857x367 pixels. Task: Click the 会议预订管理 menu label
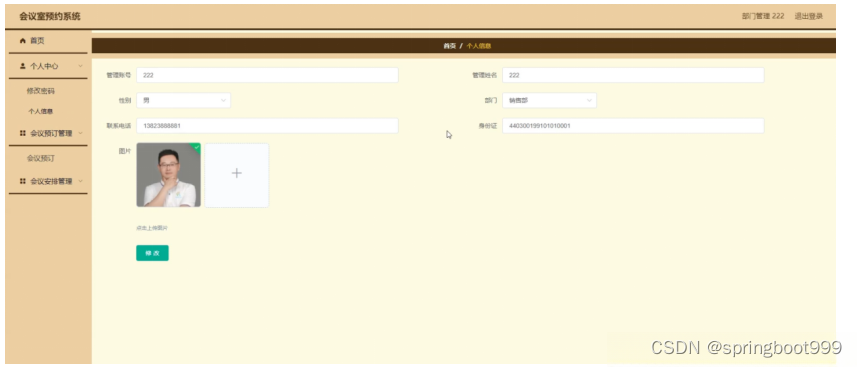(x=51, y=133)
